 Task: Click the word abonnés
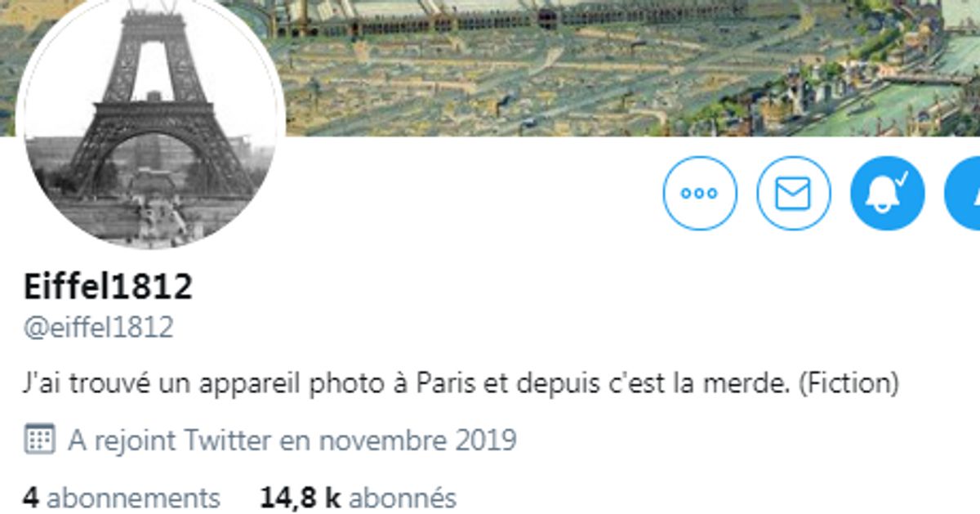click(x=408, y=497)
